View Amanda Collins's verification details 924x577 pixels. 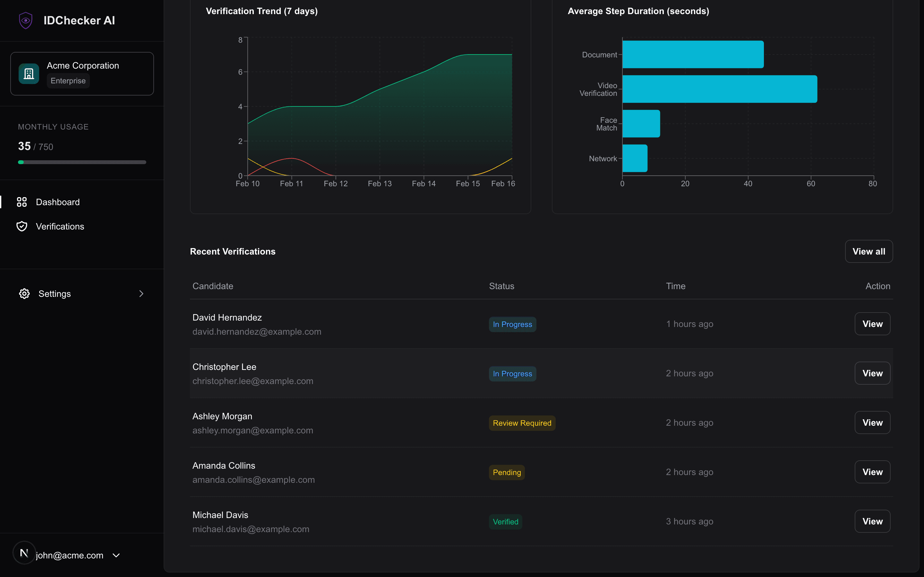pos(872,472)
